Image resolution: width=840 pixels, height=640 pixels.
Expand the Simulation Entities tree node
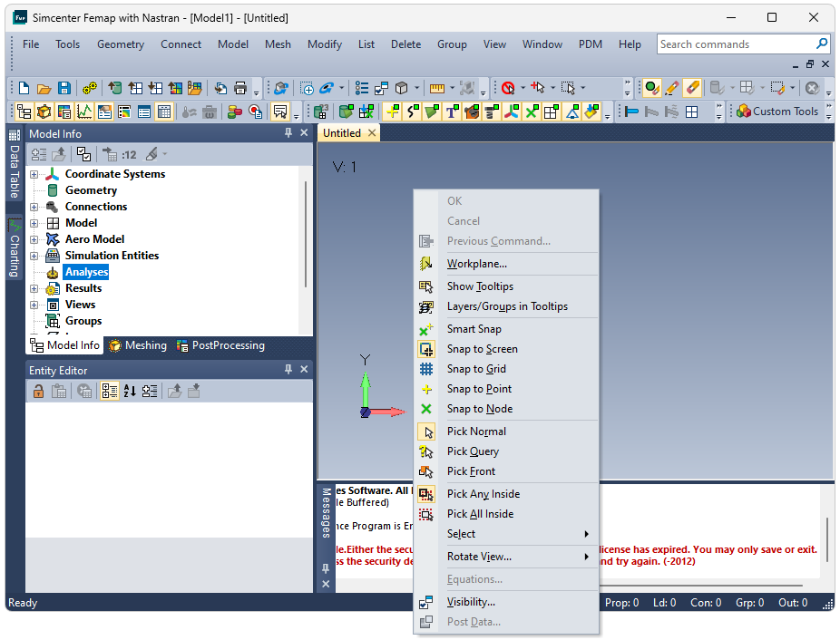point(34,256)
